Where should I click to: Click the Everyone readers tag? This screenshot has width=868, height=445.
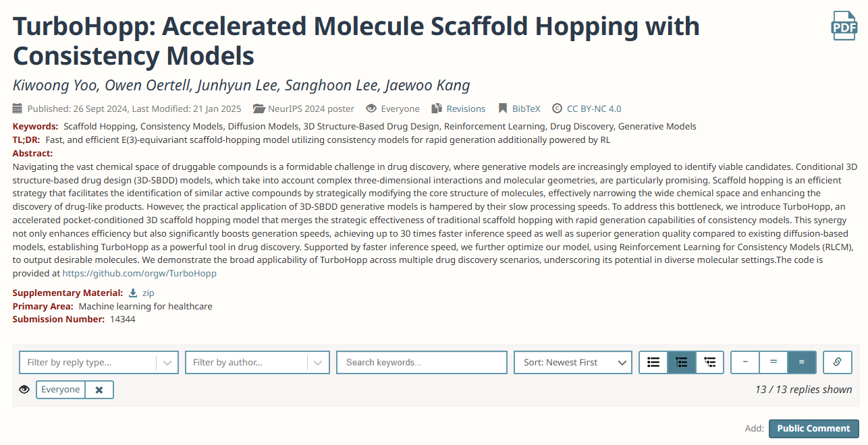61,390
